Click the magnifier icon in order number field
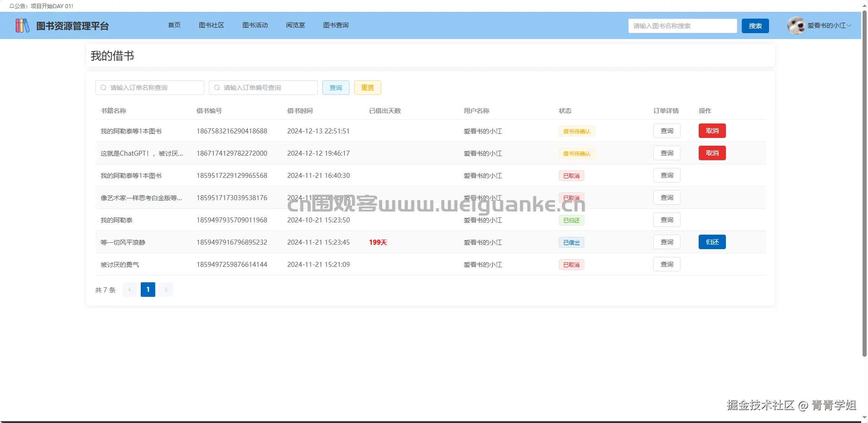Viewport: 868px width, 423px height. point(216,88)
